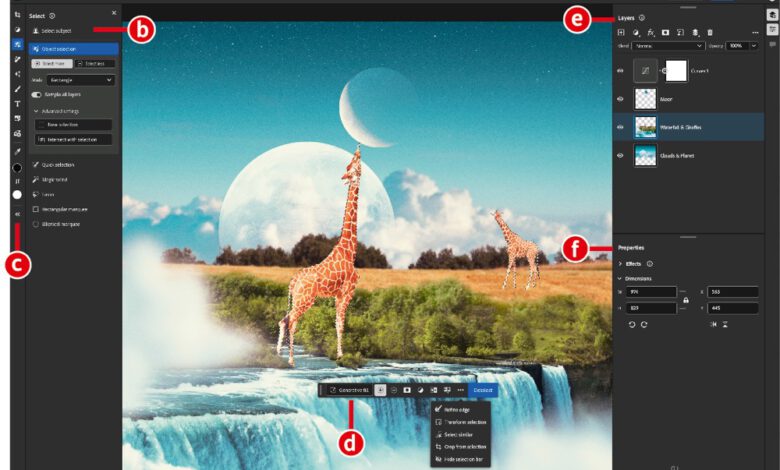
Task: Rotate clockwise in Properties panel
Action: [644, 324]
